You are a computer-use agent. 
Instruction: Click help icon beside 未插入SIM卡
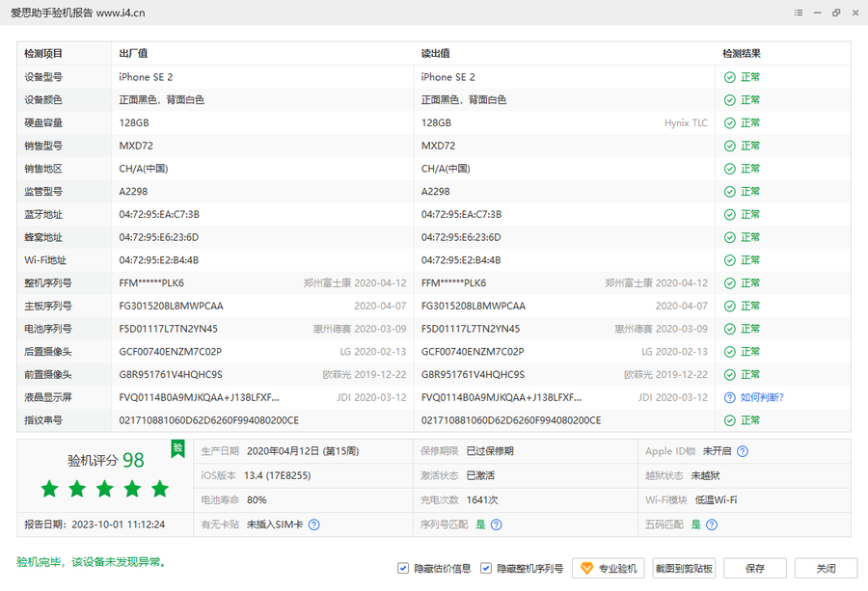click(x=313, y=524)
